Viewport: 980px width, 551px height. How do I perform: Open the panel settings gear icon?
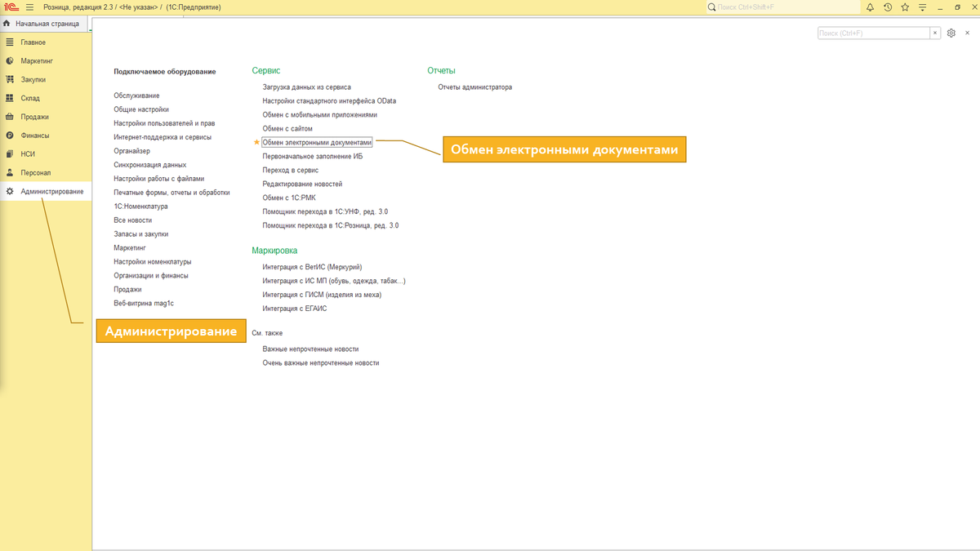pos(951,33)
